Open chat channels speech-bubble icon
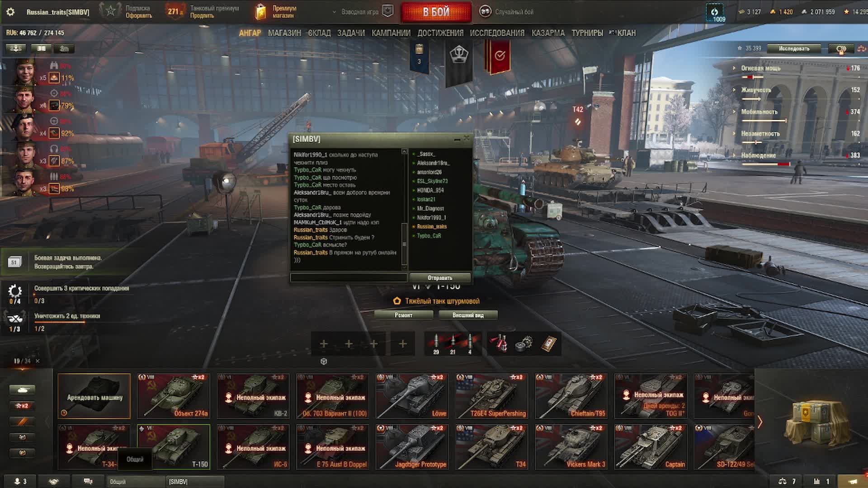The width and height of the screenshot is (868, 488). tap(88, 482)
